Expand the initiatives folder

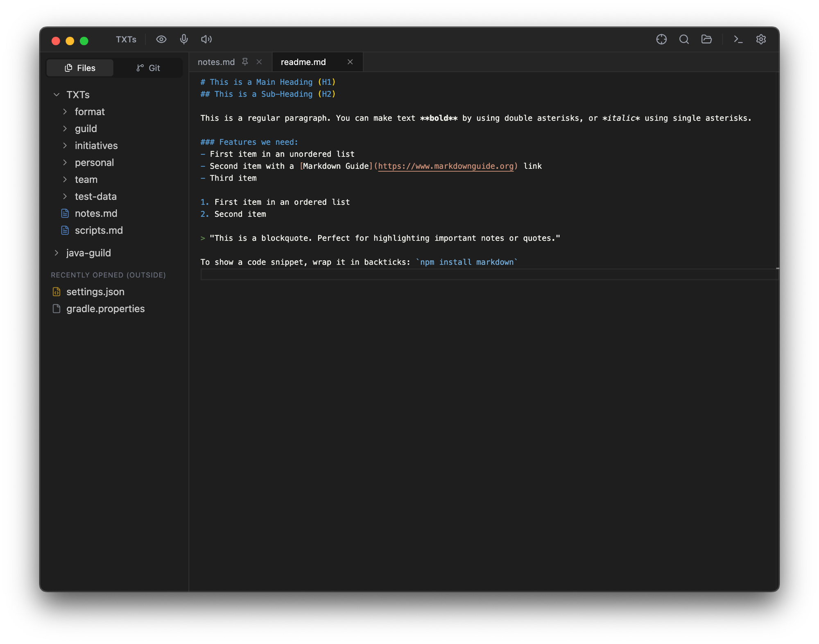[65, 145]
